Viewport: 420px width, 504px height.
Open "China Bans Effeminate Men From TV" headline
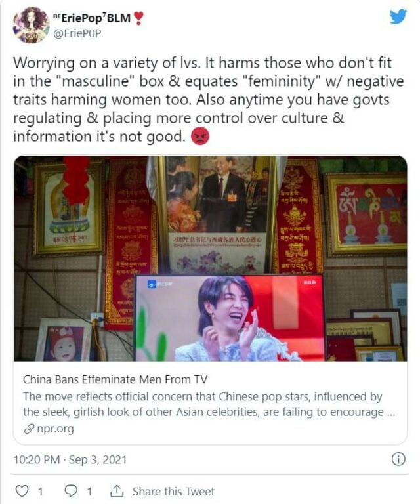(x=115, y=379)
